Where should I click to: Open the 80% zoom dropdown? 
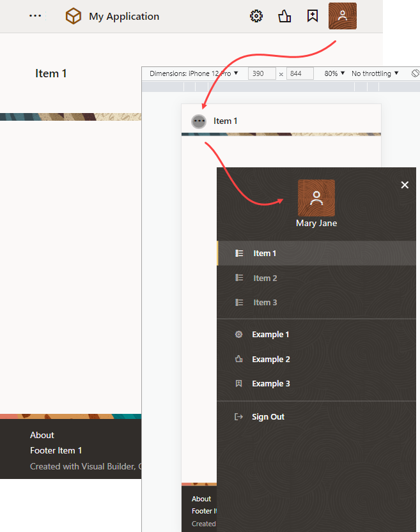pos(334,73)
